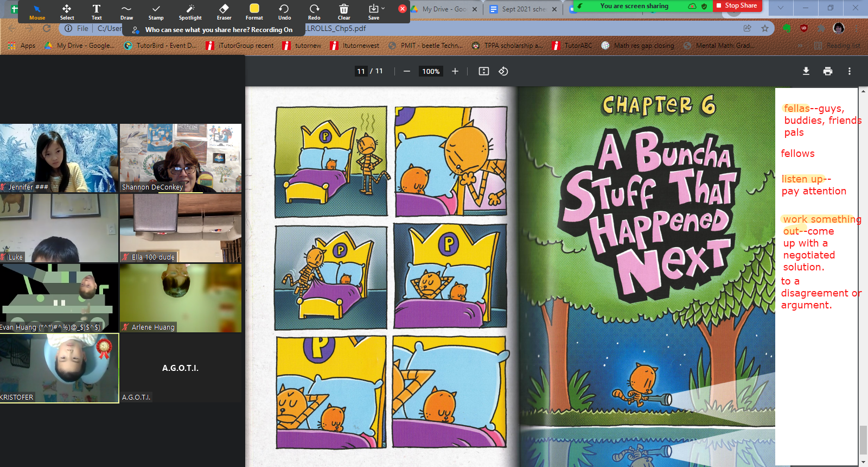Click the cloud recording indicator icon
Screen dimensions: 868x467
(x=692, y=6)
